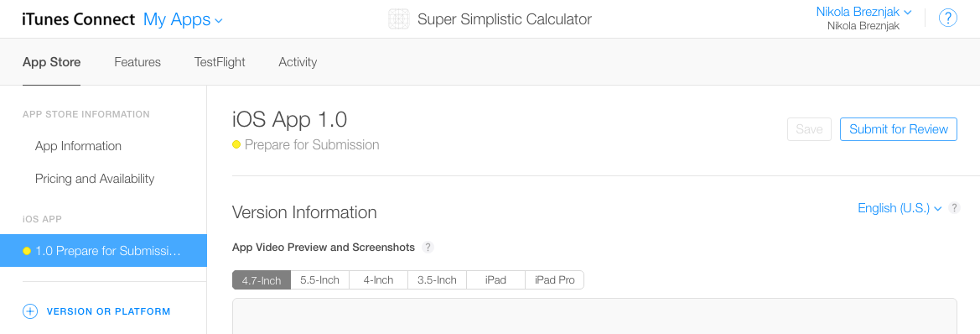This screenshot has width=980, height=334.
Task: Click the plus icon for Version or Platform
Action: tap(30, 311)
